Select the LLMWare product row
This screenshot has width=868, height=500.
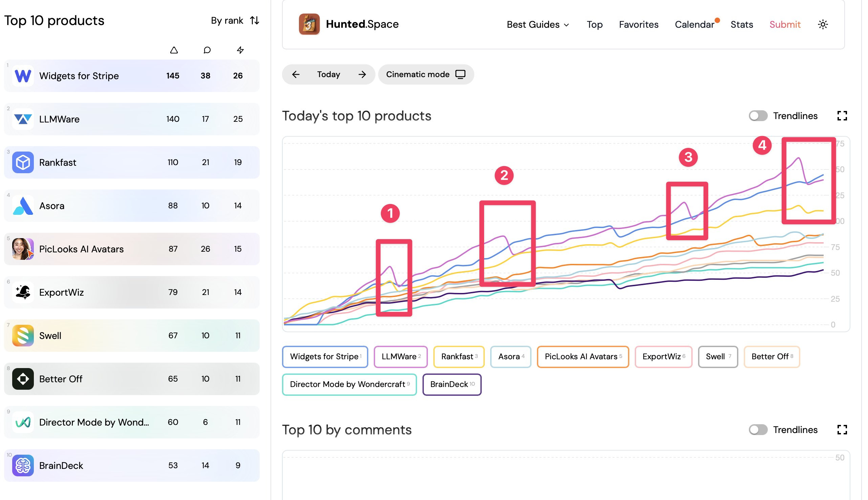click(x=132, y=119)
